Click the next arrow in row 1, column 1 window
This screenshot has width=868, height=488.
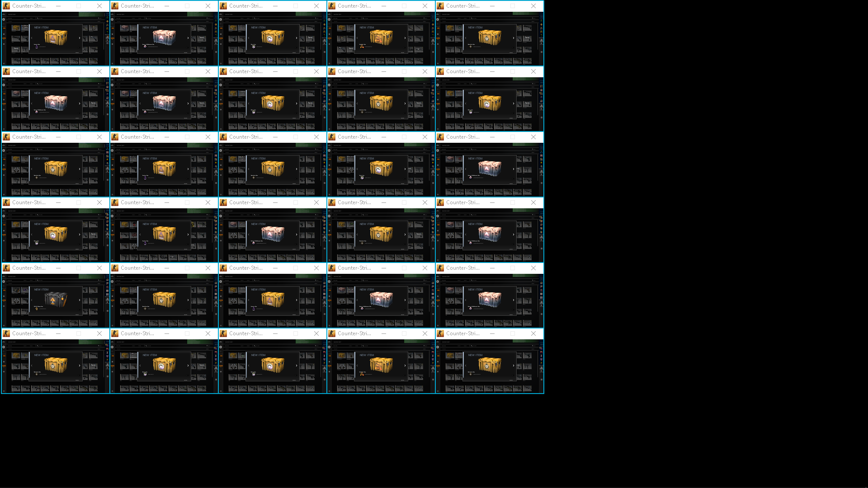[x=80, y=38]
